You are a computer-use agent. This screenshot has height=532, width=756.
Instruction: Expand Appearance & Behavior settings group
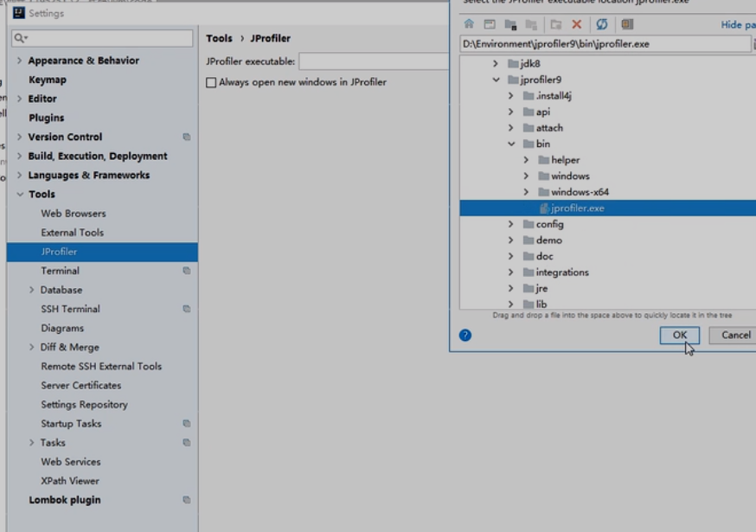coord(19,61)
